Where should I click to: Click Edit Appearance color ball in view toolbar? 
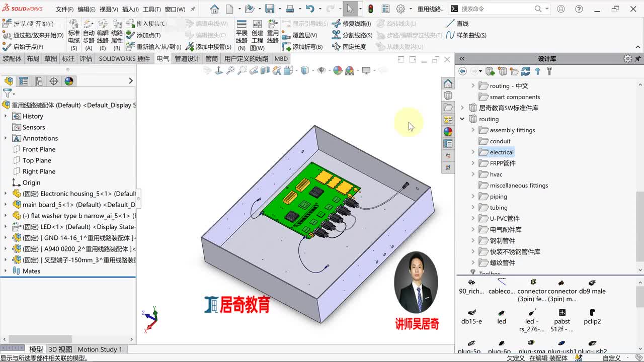[338, 71]
